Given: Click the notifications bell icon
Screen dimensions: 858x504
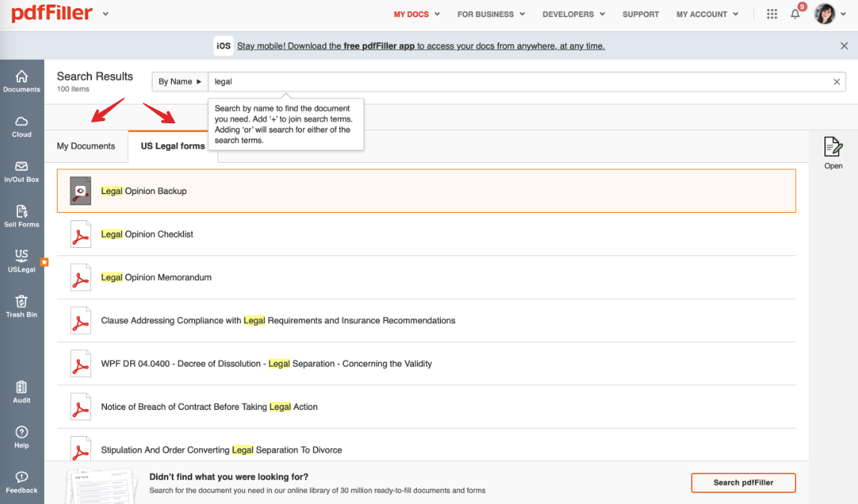Looking at the screenshot, I should [795, 14].
